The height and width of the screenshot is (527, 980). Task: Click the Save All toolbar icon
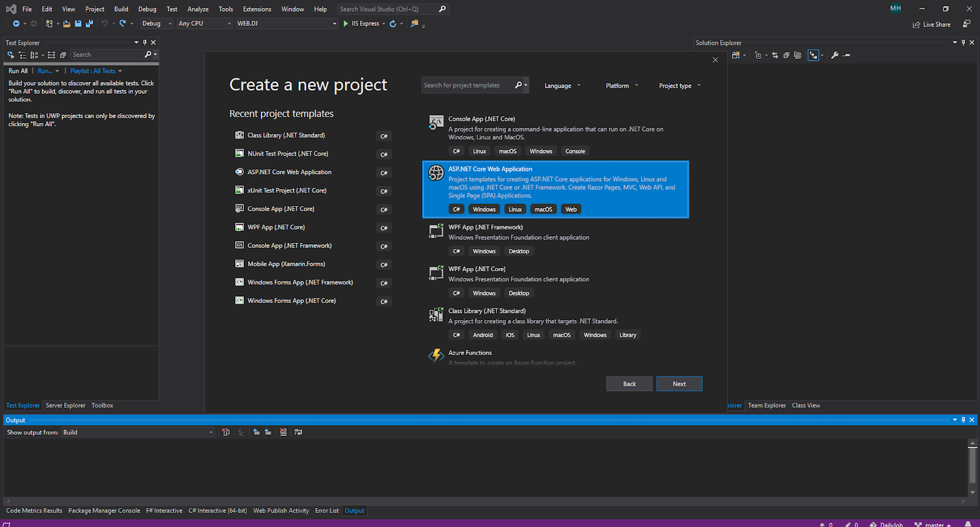point(89,23)
